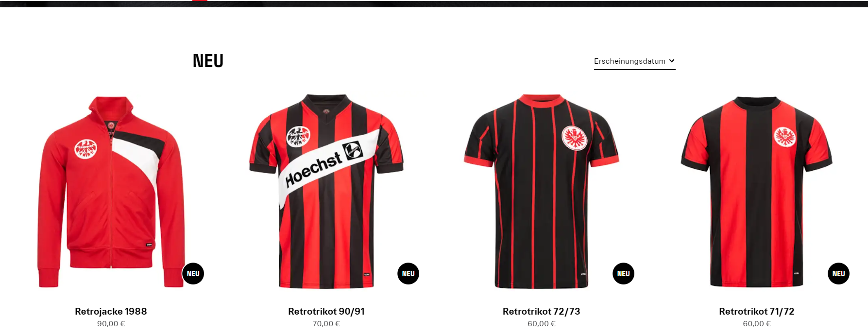The height and width of the screenshot is (336, 868).
Task: Click the NEU badge on Retrotrikot 71/72
Action: [838, 274]
